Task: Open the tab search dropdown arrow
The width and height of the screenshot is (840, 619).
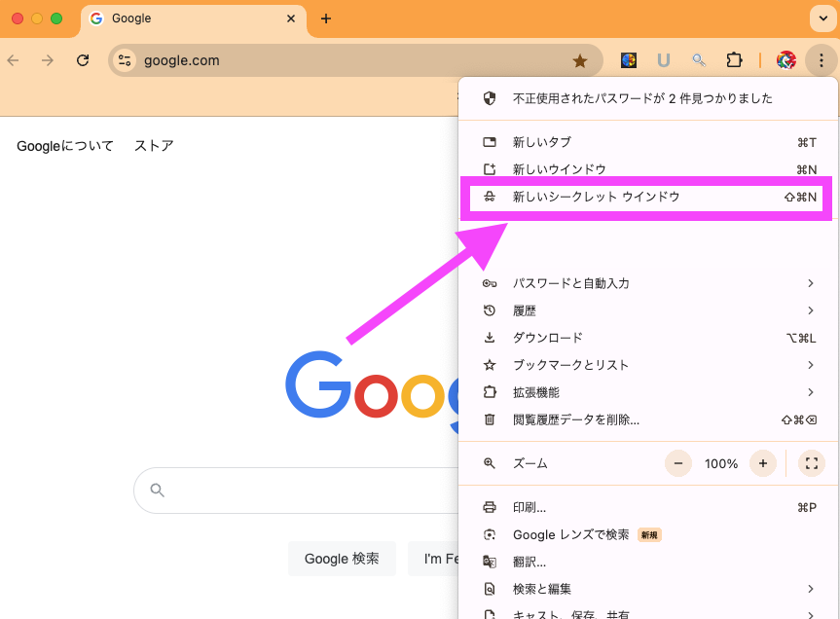Action: pos(822,18)
